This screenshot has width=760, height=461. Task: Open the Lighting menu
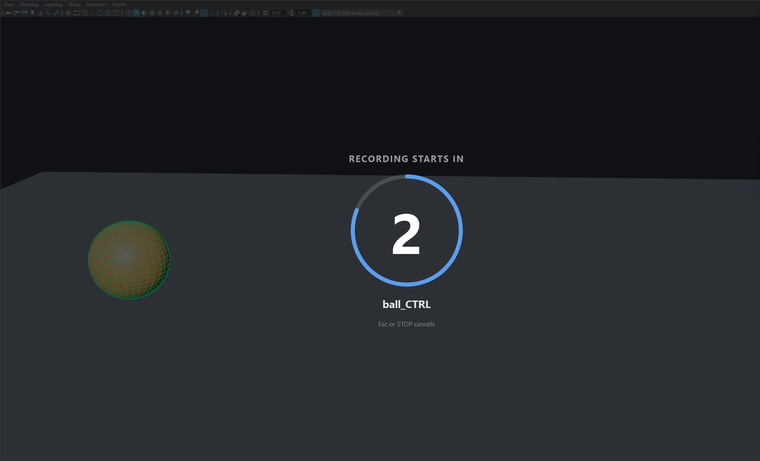[53, 4]
